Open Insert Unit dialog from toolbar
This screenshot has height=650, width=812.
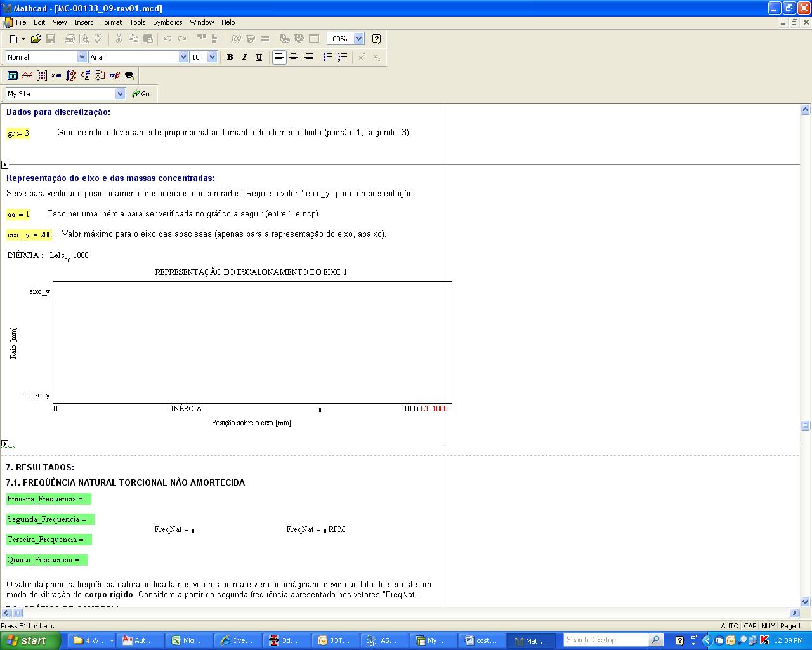coord(251,39)
